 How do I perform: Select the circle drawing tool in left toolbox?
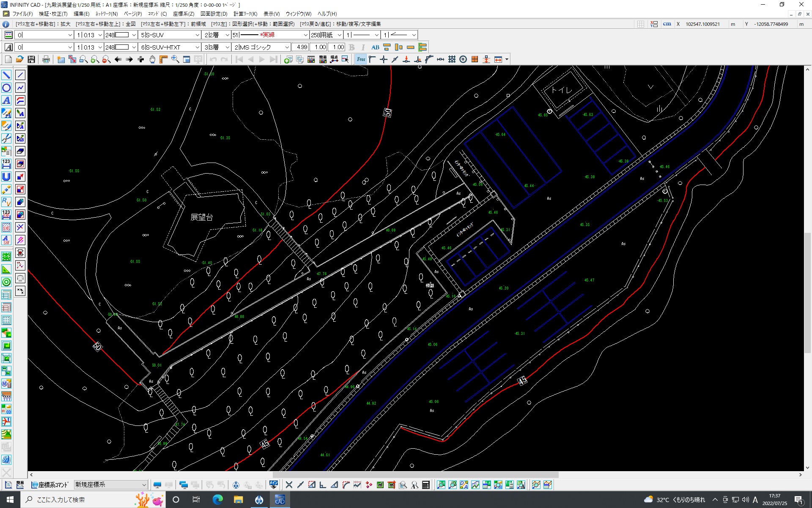(x=6, y=88)
